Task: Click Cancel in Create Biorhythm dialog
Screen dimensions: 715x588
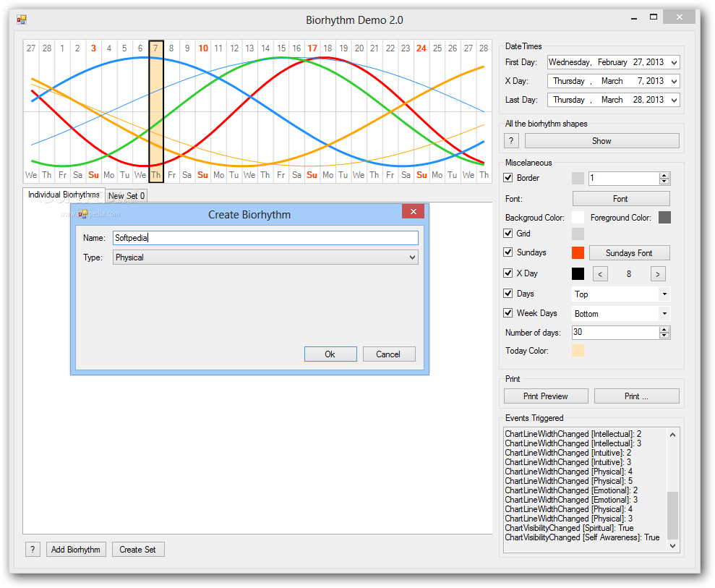Action: coord(388,354)
